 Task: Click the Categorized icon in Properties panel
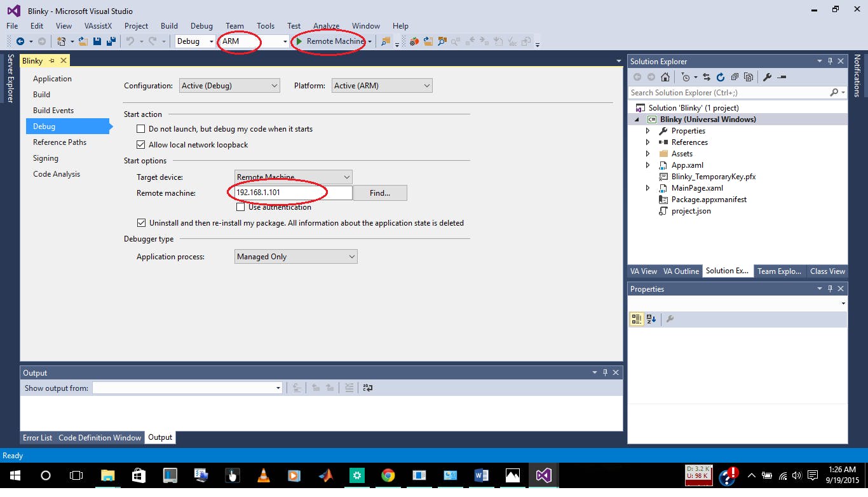(x=636, y=319)
